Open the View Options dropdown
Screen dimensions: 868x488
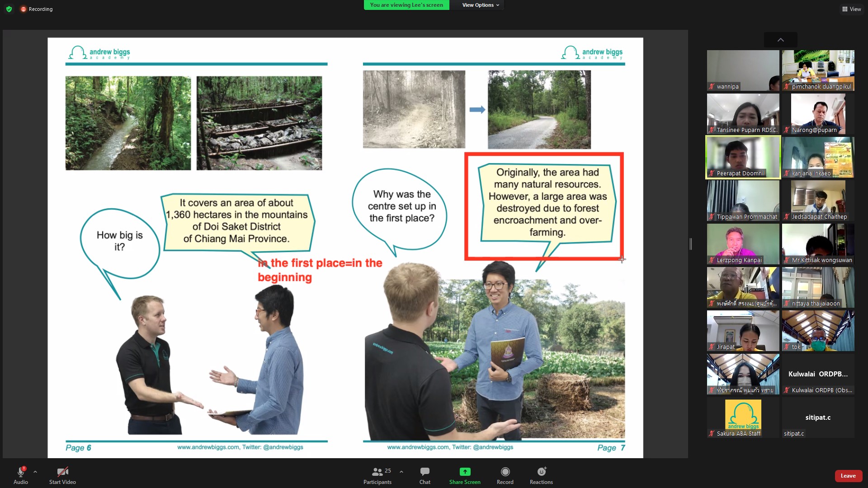tap(480, 5)
